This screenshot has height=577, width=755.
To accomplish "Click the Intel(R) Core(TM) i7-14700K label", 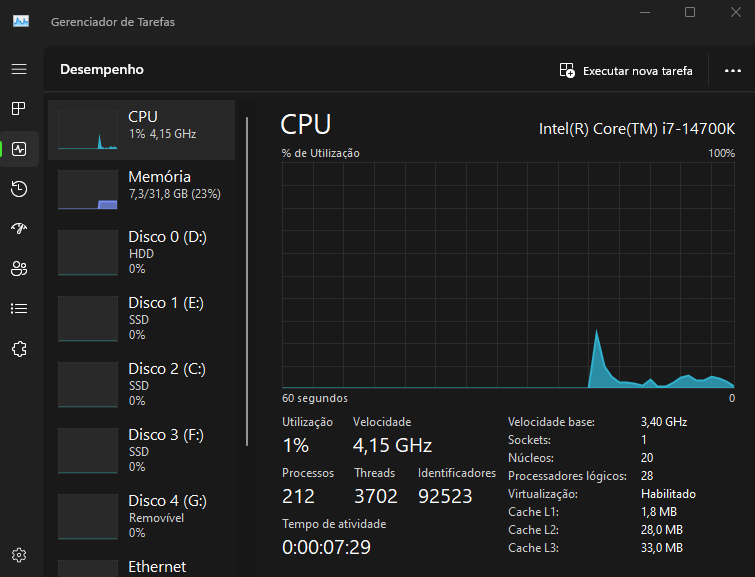I will (637, 129).
